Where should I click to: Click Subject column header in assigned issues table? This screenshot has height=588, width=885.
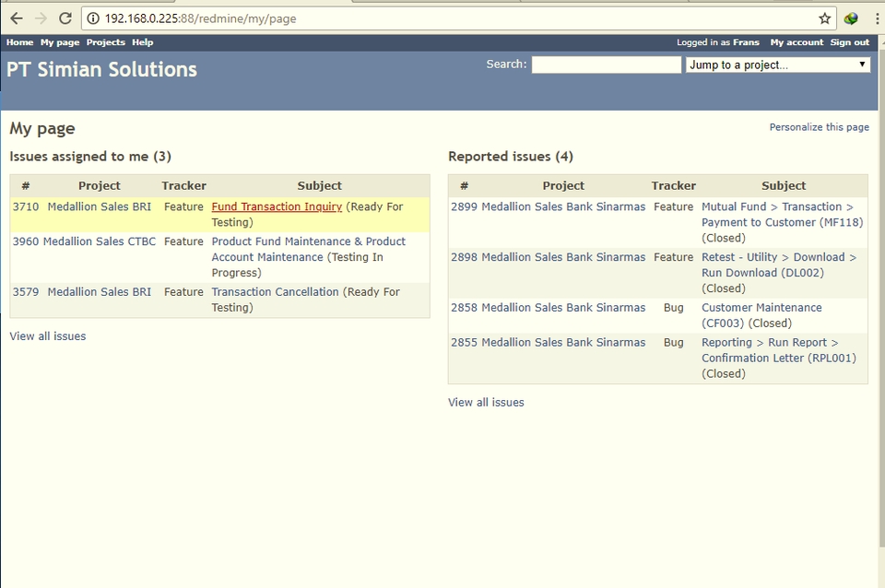[320, 185]
